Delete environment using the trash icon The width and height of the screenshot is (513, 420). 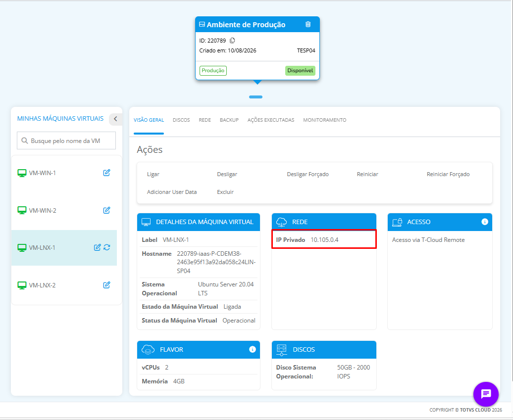pos(308,24)
